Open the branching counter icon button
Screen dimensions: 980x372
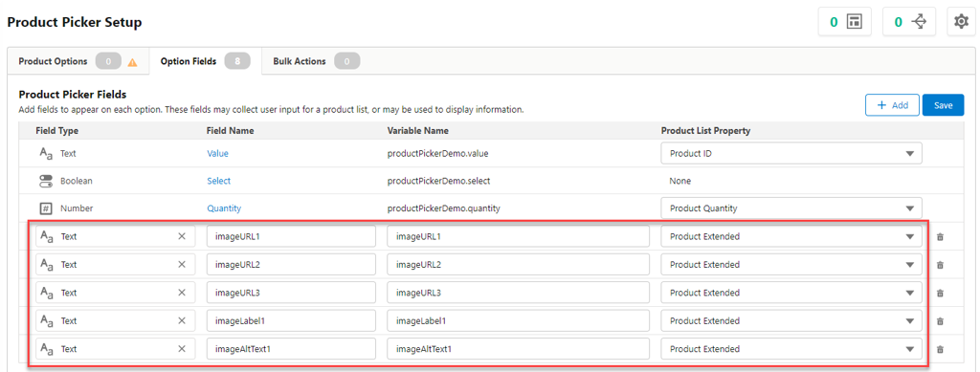[x=909, y=22]
